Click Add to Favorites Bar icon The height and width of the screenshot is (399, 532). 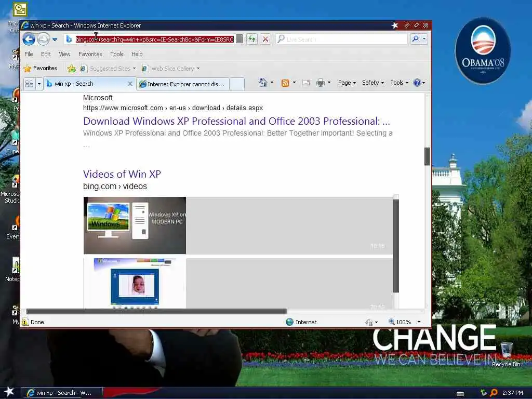(71, 69)
